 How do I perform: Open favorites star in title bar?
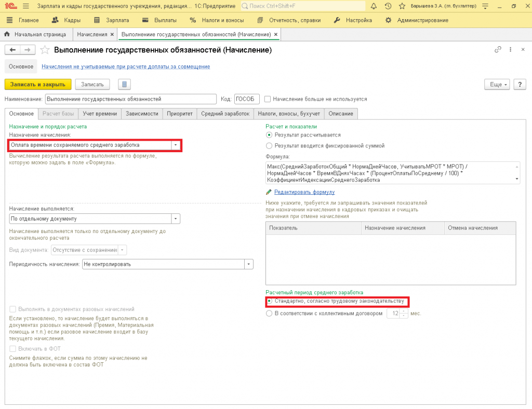(402, 6)
